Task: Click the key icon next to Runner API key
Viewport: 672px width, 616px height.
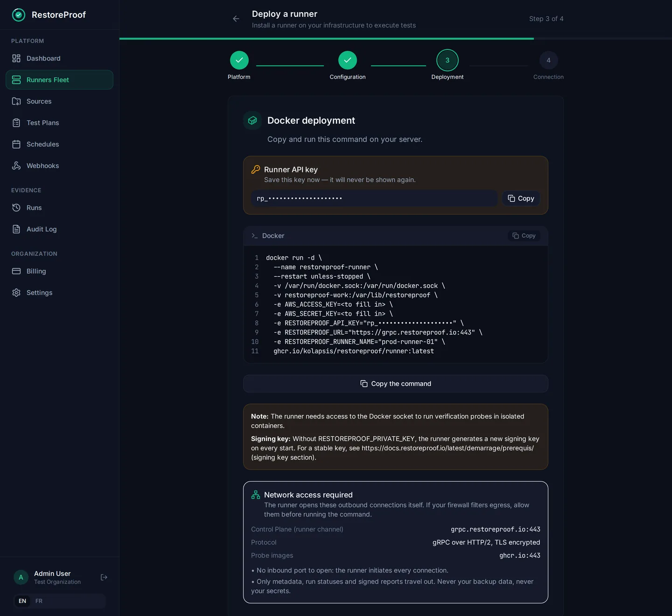Action: point(256,169)
